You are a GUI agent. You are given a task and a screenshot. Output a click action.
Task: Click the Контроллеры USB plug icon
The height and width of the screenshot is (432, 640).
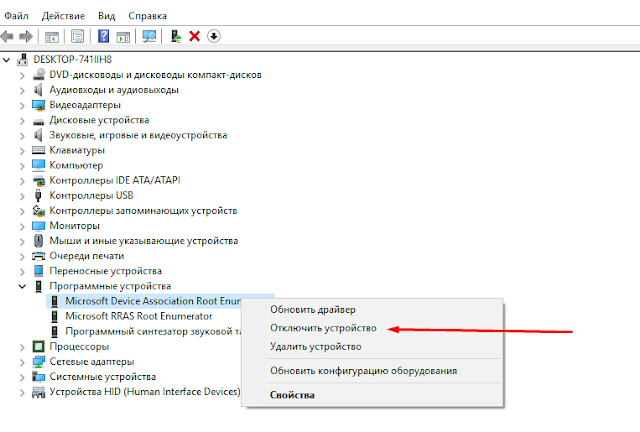pos(38,196)
